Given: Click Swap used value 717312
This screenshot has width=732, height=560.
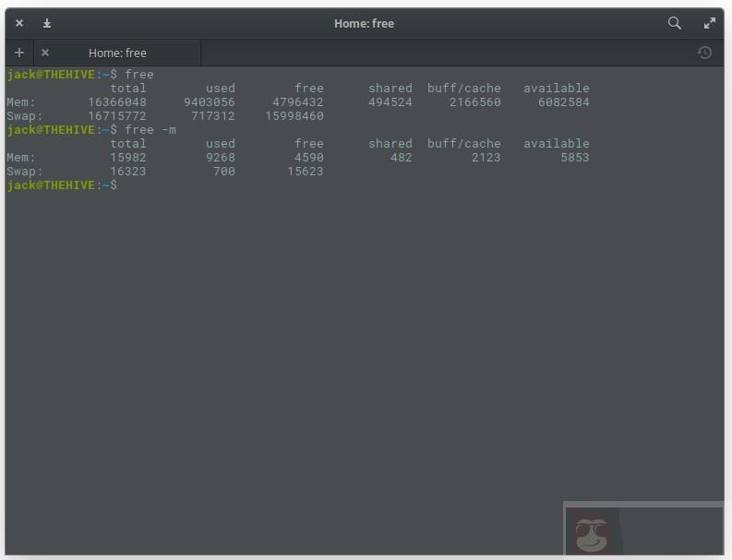Looking at the screenshot, I should 212,116.
